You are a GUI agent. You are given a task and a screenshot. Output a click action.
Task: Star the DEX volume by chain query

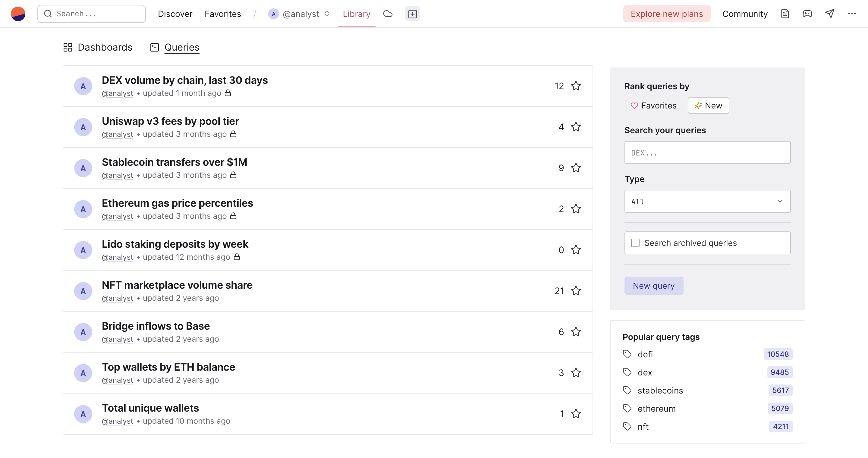tap(576, 86)
